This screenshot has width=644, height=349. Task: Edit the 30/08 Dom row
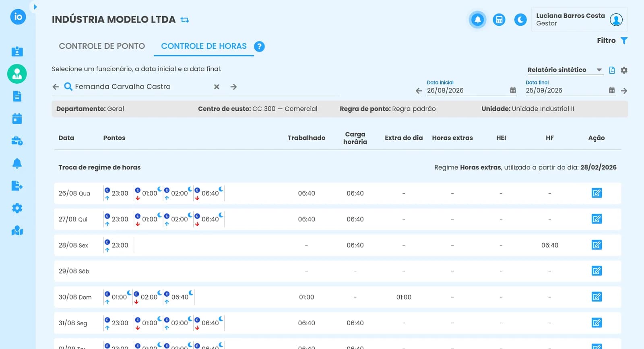pyautogui.click(x=597, y=297)
